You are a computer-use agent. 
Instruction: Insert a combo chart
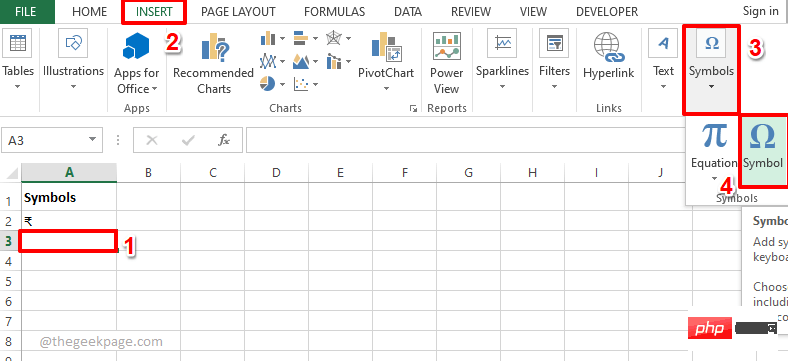(334, 61)
